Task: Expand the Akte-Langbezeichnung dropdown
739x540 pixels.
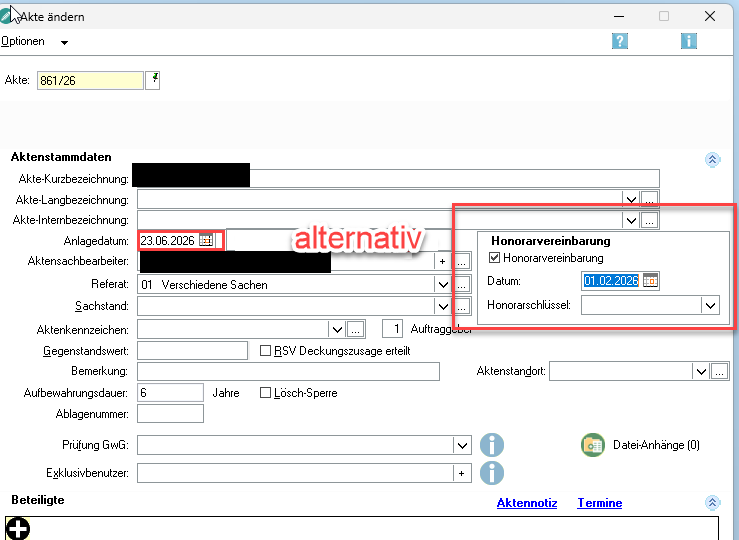Action: point(631,200)
